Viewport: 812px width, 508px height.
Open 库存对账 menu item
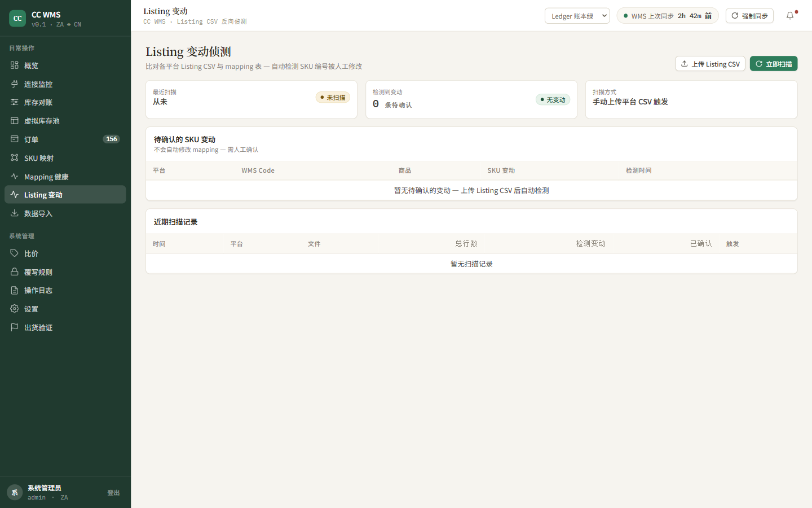65,102
